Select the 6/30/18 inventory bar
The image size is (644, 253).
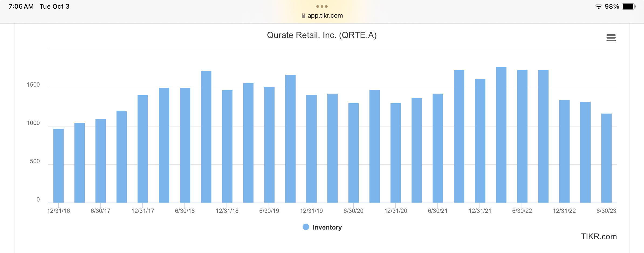[185, 145]
